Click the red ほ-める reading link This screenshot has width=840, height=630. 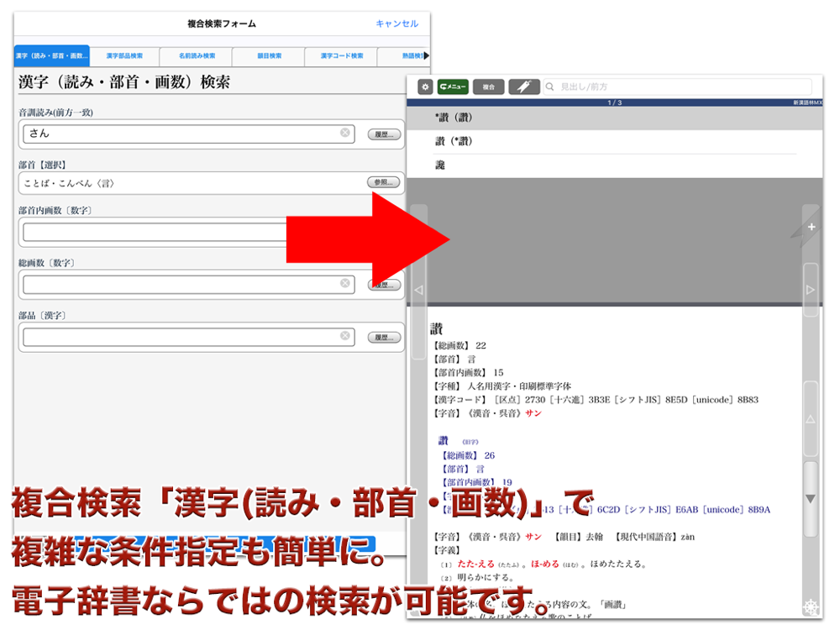[545, 564]
